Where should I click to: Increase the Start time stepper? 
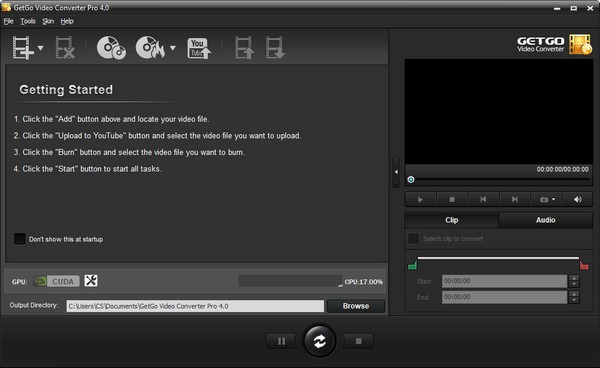[574, 278]
